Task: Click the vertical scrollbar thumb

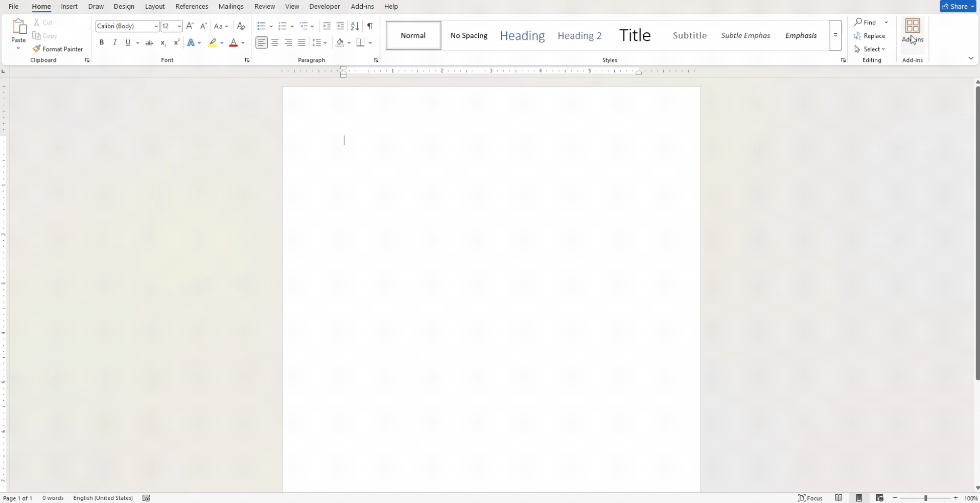Action: 977,233
